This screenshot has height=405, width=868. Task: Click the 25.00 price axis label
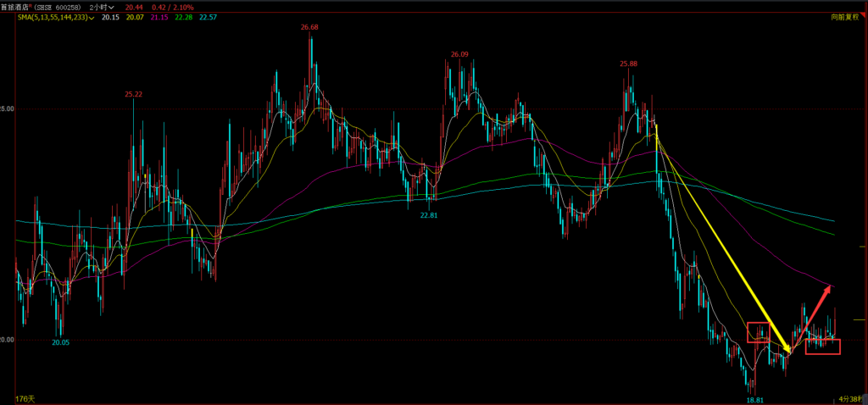[x=7, y=109]
